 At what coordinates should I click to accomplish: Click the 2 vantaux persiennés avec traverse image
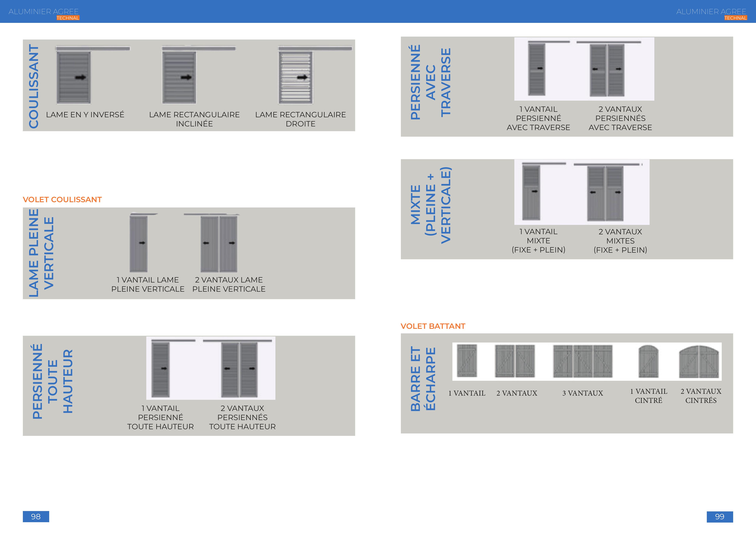607,70
